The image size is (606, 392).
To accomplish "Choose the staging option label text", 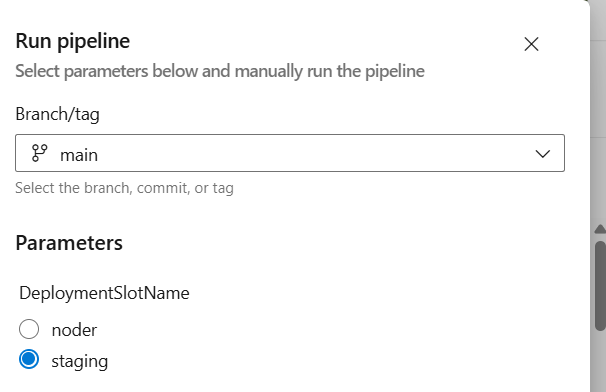I will click(80, 362).
